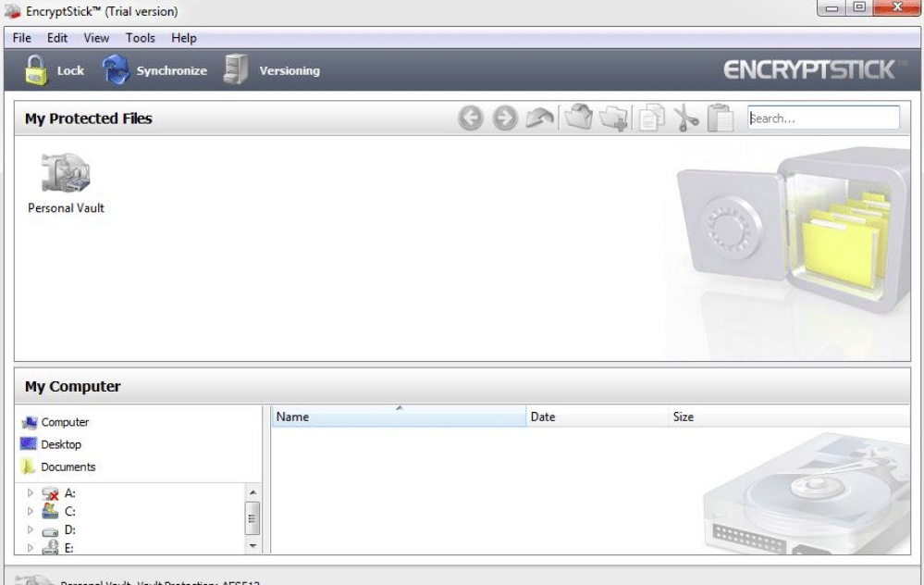Viewport: 924px width, 585px height.
Task: Click the Lock text label
Action: coord(70,70)
